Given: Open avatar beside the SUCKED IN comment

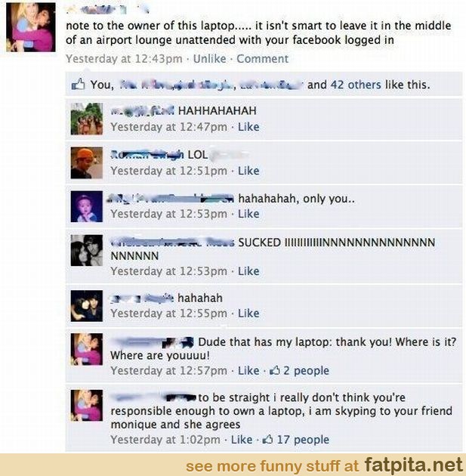Looking at the screenshot, I should click(x=87, y=250).
